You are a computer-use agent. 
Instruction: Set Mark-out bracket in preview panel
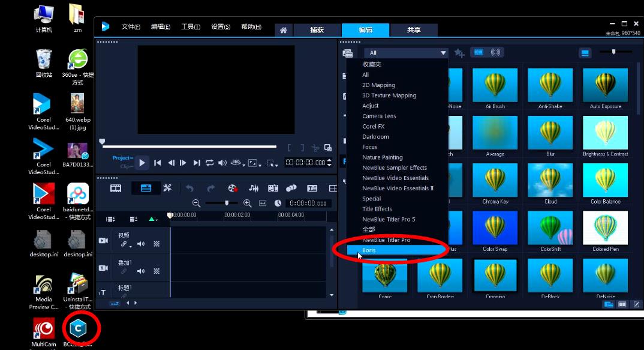pyautogui.click(x=302, y=148)
